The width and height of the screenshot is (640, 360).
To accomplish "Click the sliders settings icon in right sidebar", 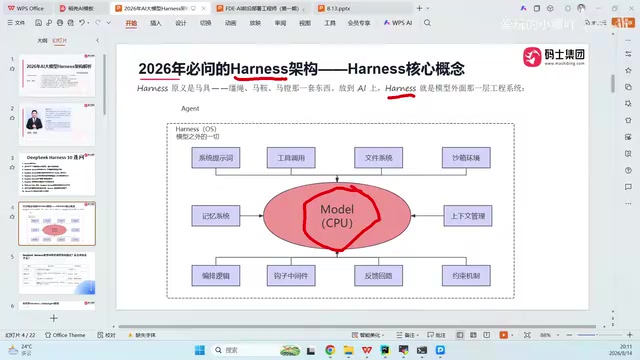I will click(x=628, y=54).
